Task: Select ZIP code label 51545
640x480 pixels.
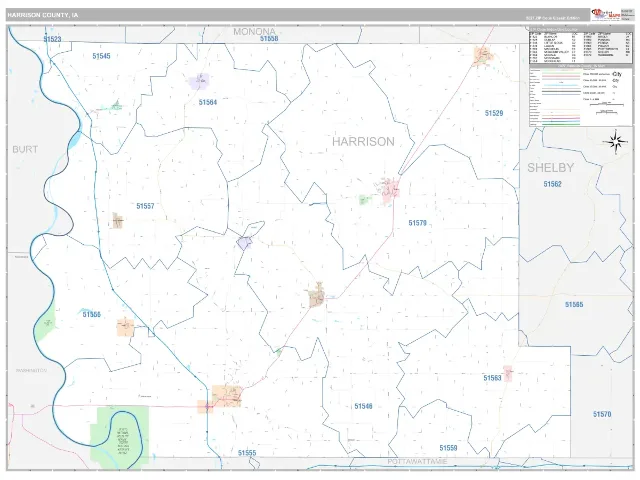Action: [x=101, y=56]
